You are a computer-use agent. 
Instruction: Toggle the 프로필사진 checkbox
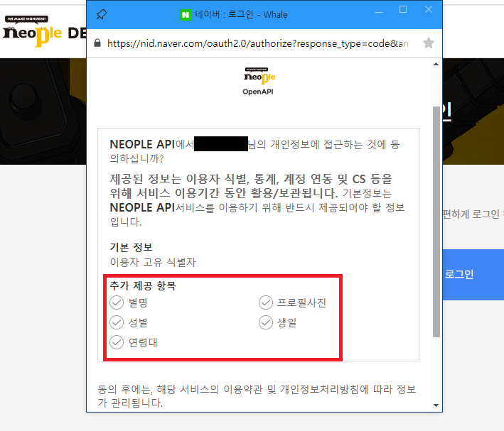tap(266, 302)
